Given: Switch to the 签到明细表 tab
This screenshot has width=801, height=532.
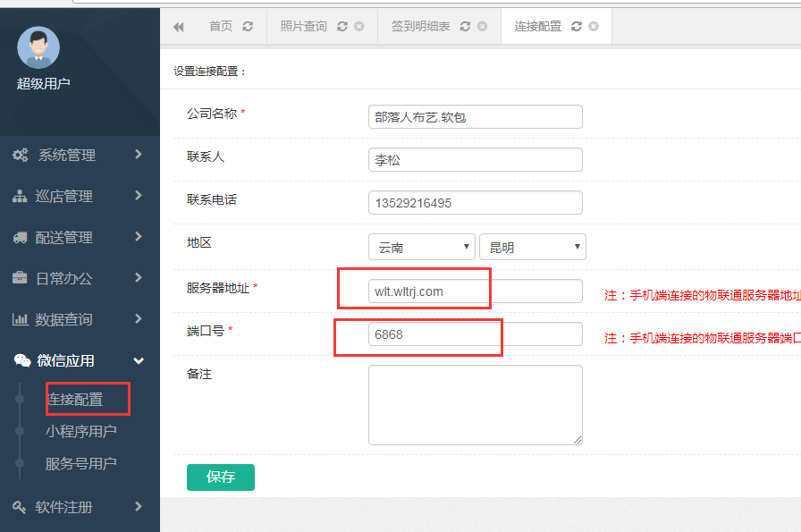Looking at the screenshot, I should coord(420,26).
